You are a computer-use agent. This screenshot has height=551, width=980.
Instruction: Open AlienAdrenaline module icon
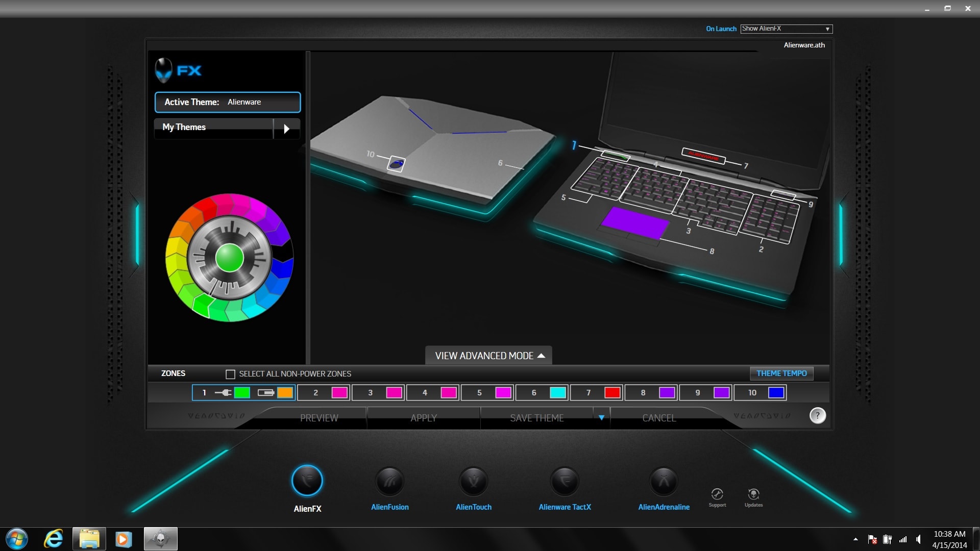[x=664, y=482]
